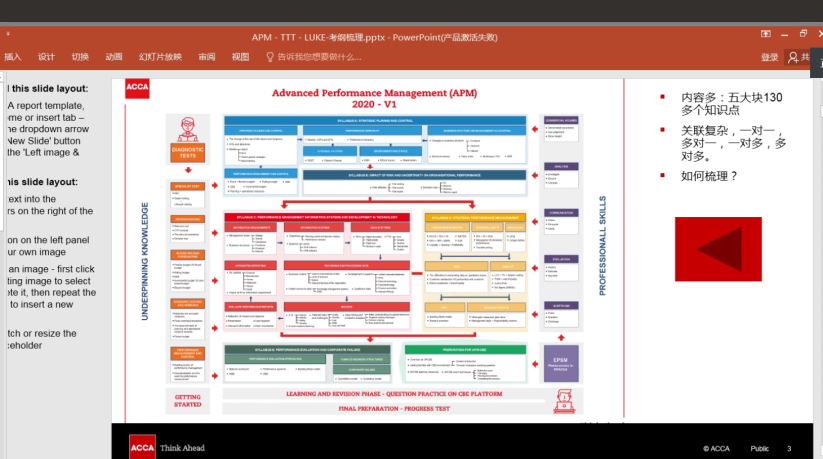
Task: Switch to the 设计 tab
Action: click(x=46, y=57)
